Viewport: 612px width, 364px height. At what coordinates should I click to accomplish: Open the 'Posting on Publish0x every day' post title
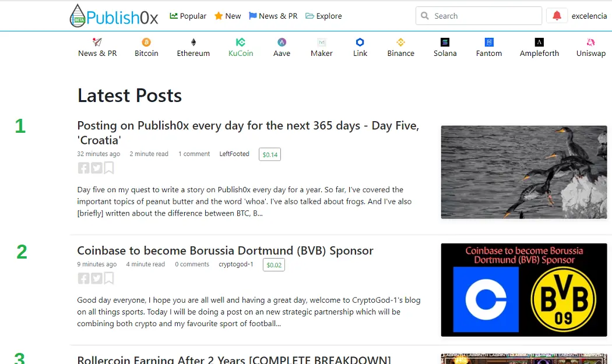[x=248, y=133]
